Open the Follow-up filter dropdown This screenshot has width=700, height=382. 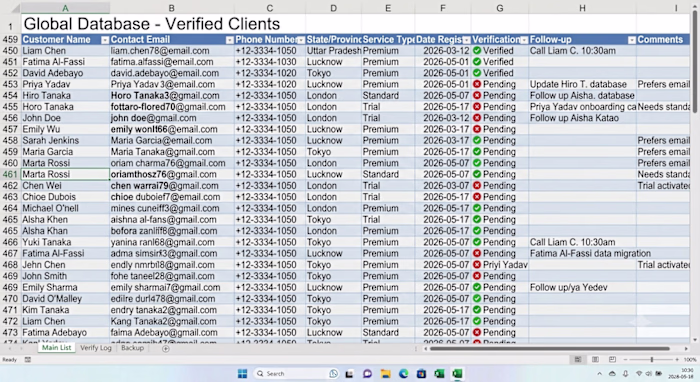(x=632, y=40)
